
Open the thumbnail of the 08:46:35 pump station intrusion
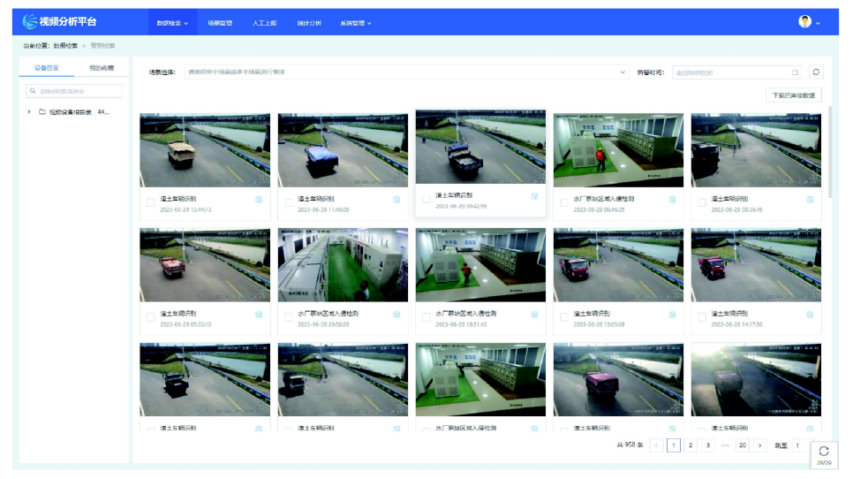(618, 150)
